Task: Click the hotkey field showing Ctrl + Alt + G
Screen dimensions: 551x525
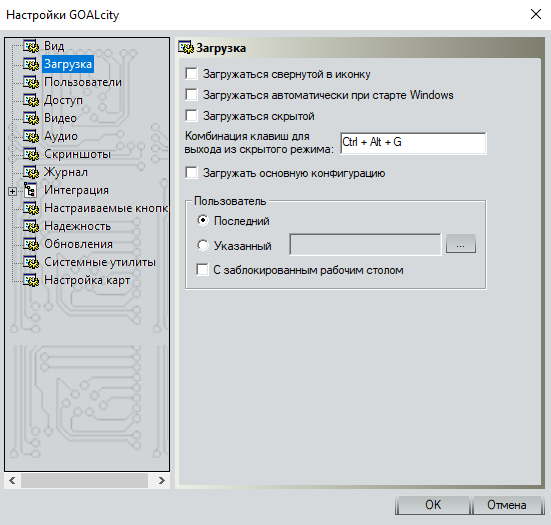Action: [413, 143]
